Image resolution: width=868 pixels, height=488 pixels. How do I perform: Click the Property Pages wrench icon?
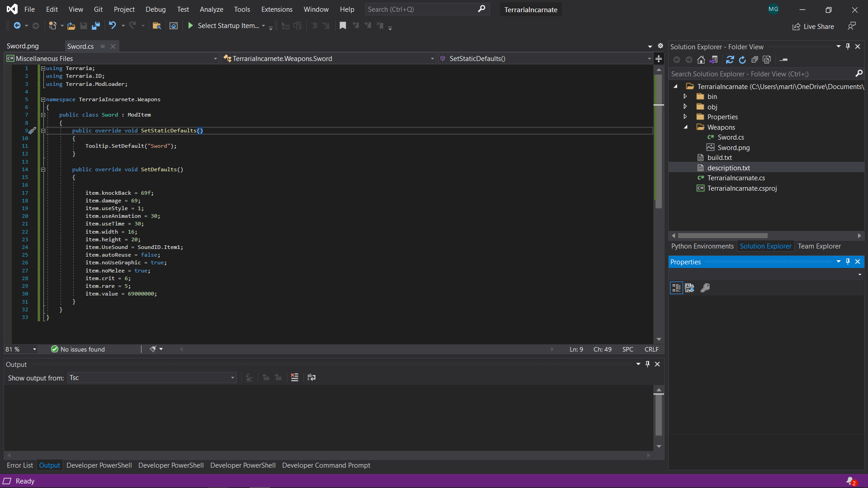pos(705,288)
